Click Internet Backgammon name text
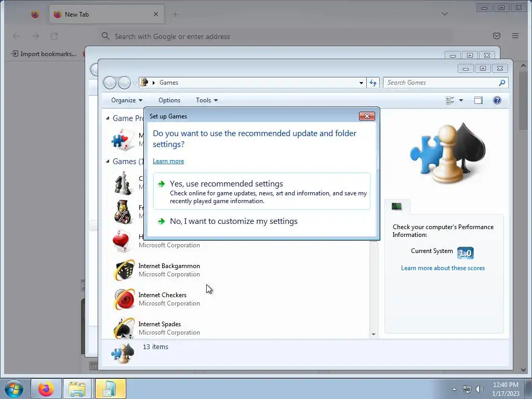The width and height of the screenshot is (532, 399). [x=169, y=266]
